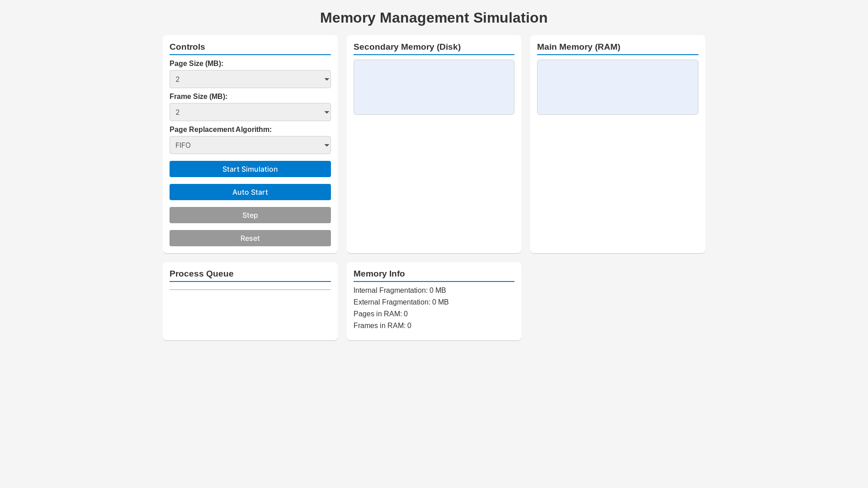The width and height of the screenshot is (868, 488).
Task: Click the Start Simulation button
Action: click(250, 169)
